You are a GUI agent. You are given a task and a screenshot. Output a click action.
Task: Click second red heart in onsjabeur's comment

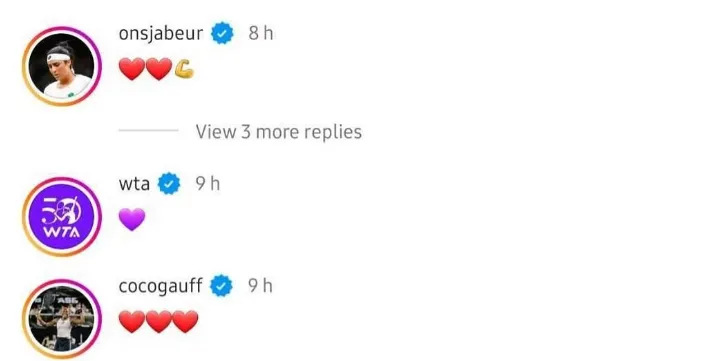(159, 69)
